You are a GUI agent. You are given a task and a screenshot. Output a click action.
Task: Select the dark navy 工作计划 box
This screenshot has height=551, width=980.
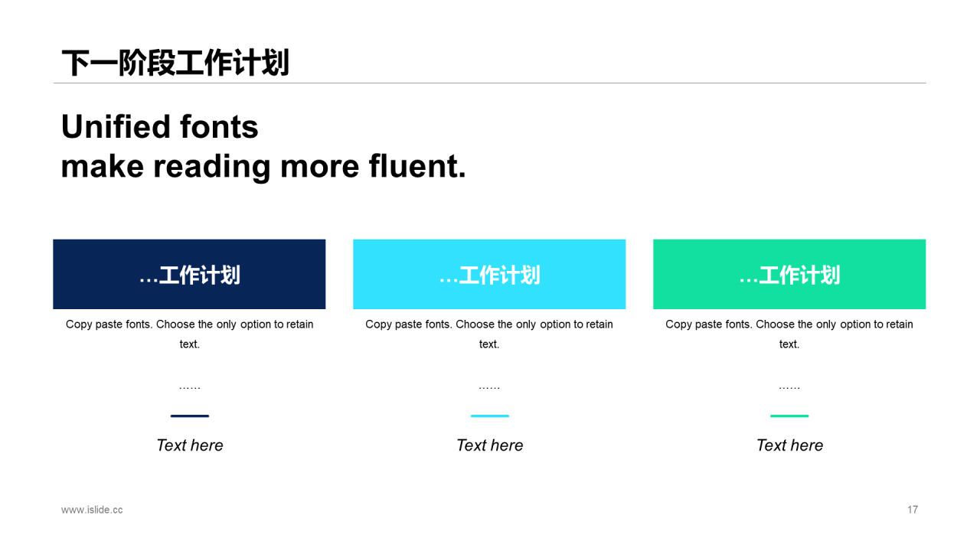tap(189, 274)
